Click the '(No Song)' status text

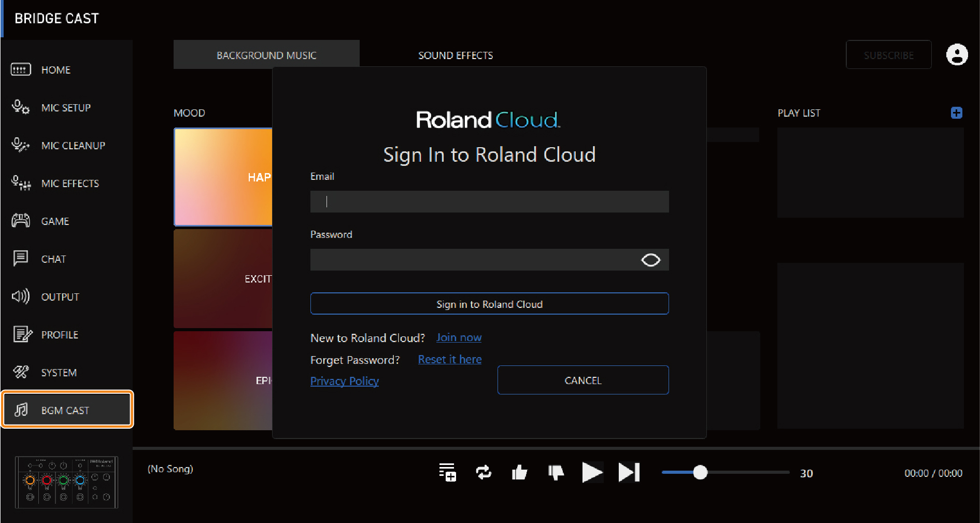pos(171,469)
